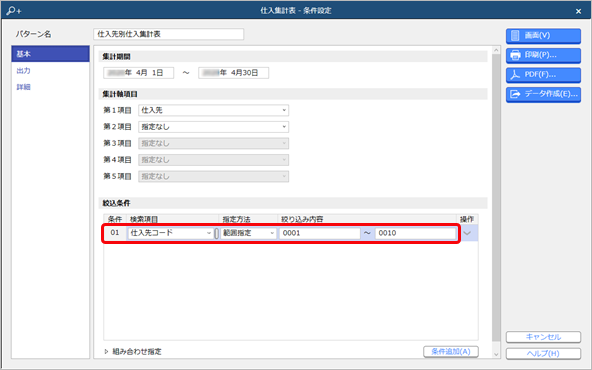The image size is (592, 370).
Task: Click the キャンセル button
Action: (543, 337)
